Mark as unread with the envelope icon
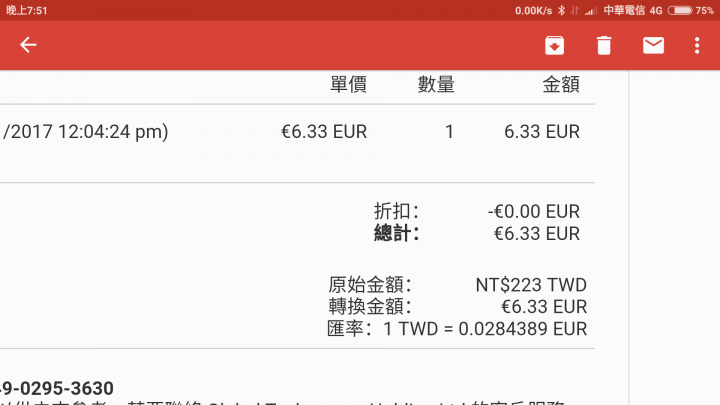 653,45
